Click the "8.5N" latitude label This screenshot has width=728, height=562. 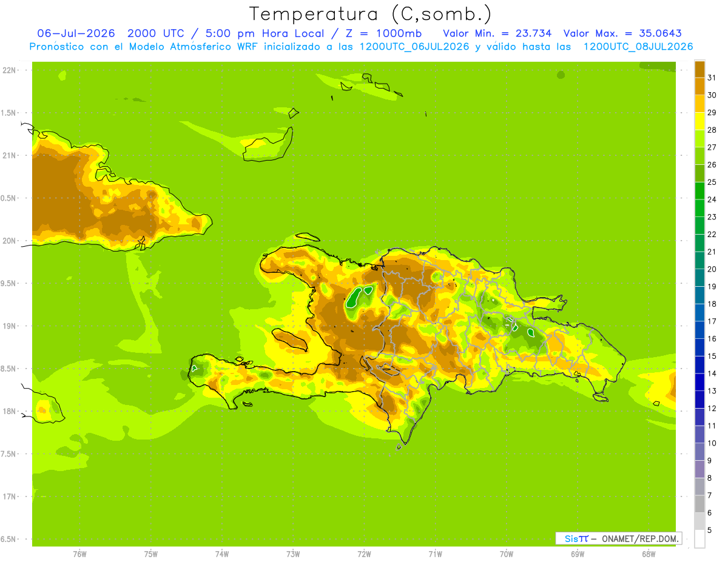(x=9, y=369)
